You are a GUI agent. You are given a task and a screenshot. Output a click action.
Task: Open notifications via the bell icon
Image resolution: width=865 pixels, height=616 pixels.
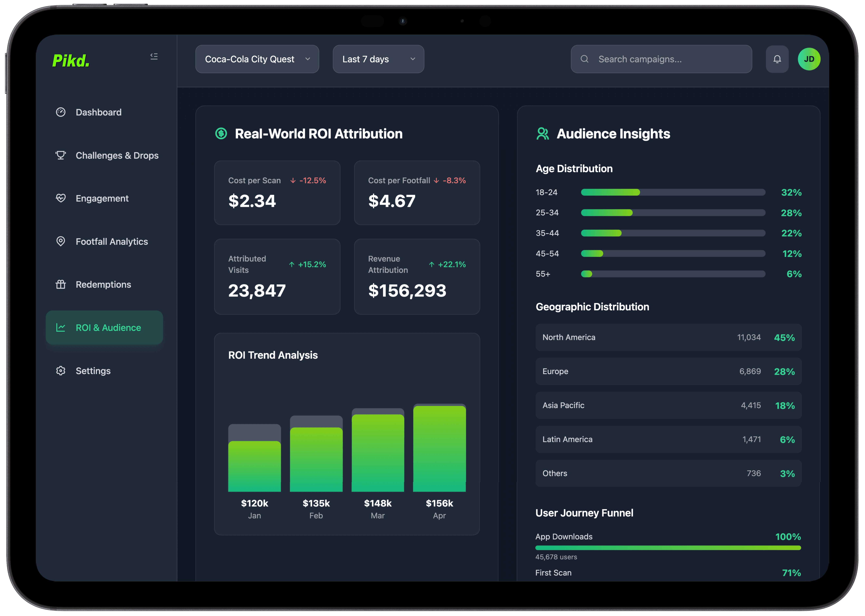point(777,59)
